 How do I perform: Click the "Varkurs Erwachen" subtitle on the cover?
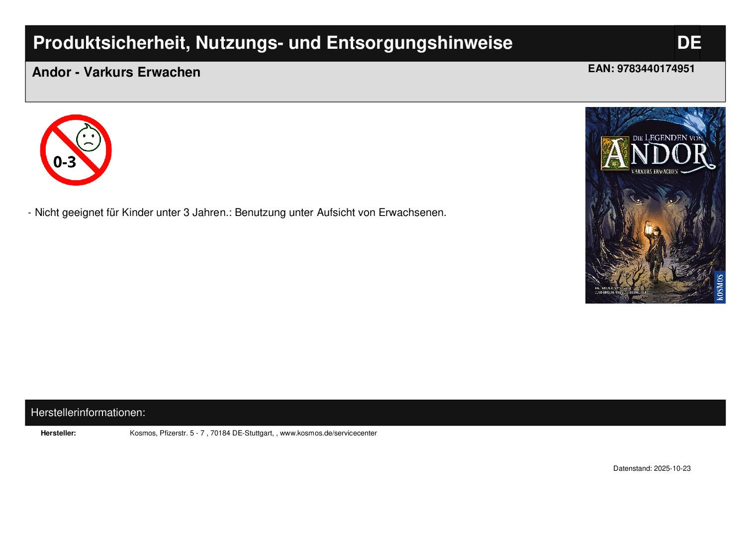pyautogui.click(x=654, y=171)
